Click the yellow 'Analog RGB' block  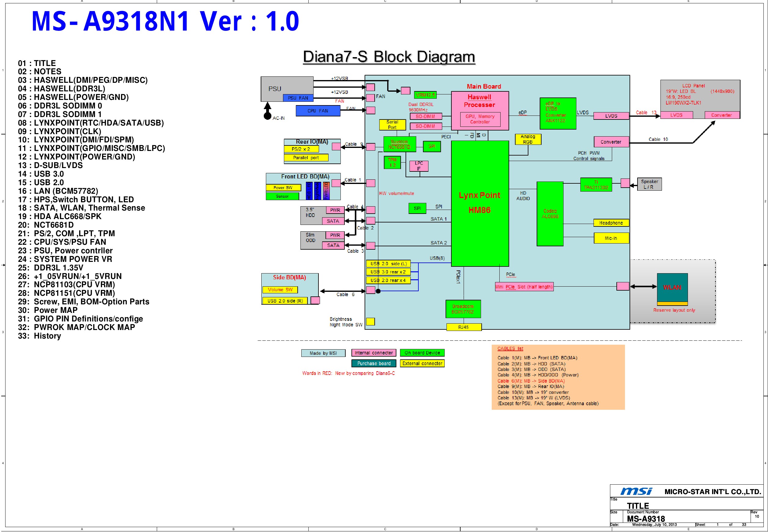point(528,139)
